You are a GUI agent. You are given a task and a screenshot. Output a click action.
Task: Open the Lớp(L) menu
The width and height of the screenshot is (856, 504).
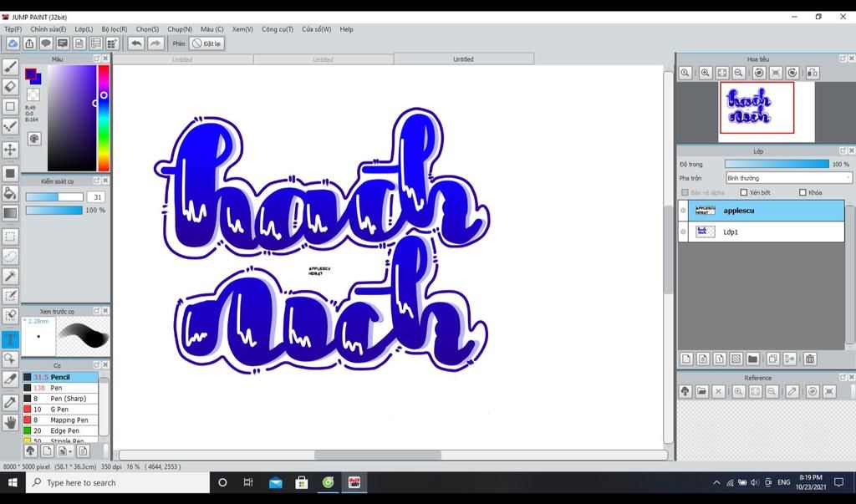[84, 29]
